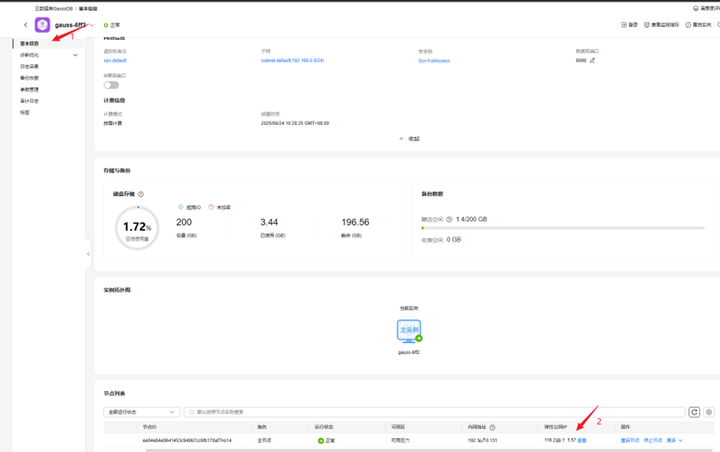
Task: Open the 日志采集 sidebar item
Action: point(29,67)
